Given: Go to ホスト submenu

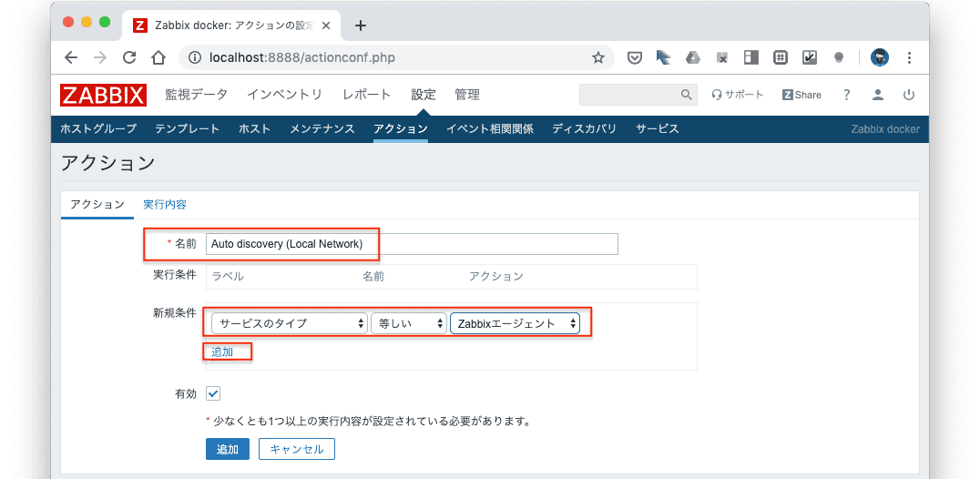Looking at the screenshot, I should (254, 129).
